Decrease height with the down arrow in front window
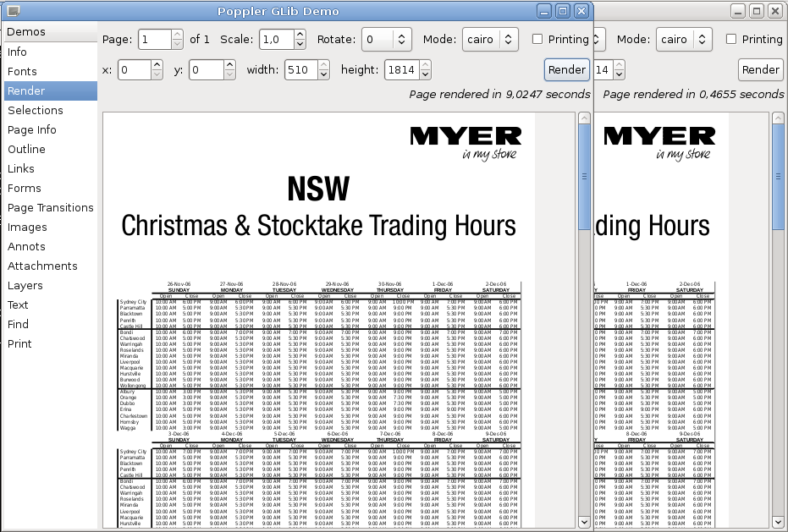Image resolution: width=788 pixels, height=532 pixels. pos(425,74)
